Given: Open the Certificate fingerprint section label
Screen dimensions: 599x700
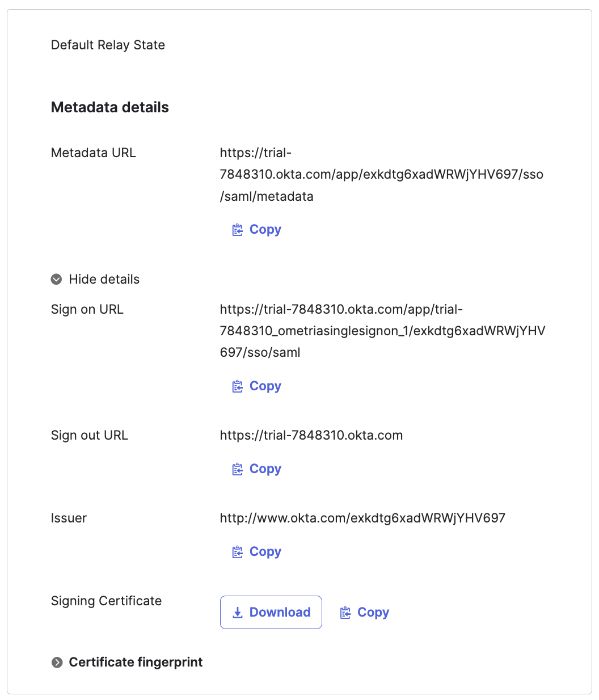Looking at the screenshot, I should point(136,662).
